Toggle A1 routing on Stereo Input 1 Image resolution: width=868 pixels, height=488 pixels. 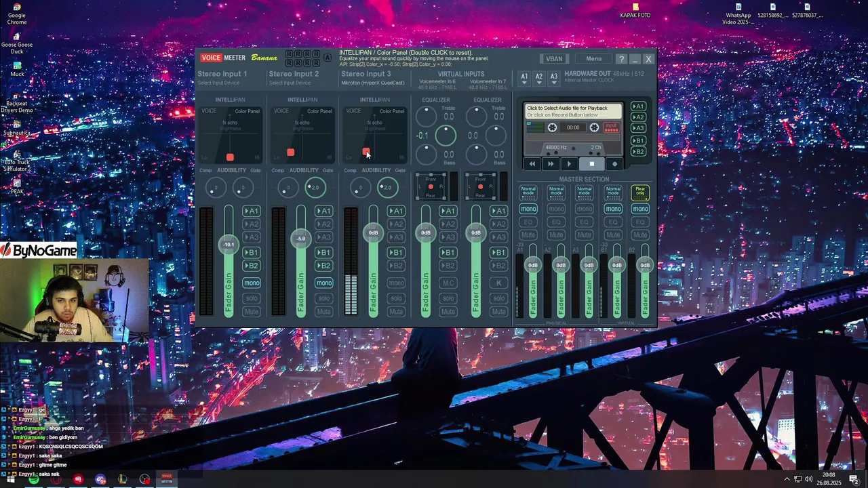click(x=252, y=211)
